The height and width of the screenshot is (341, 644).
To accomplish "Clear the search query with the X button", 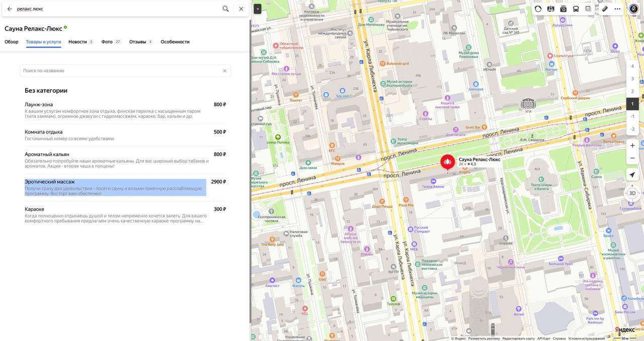I will tap(241, 9).
